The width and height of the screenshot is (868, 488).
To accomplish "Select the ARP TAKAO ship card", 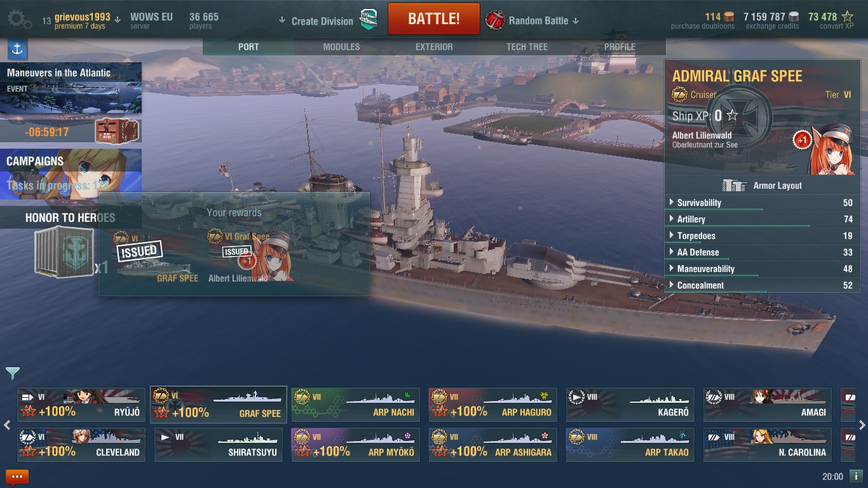I will pyautogui.click(x=630, y=445).
